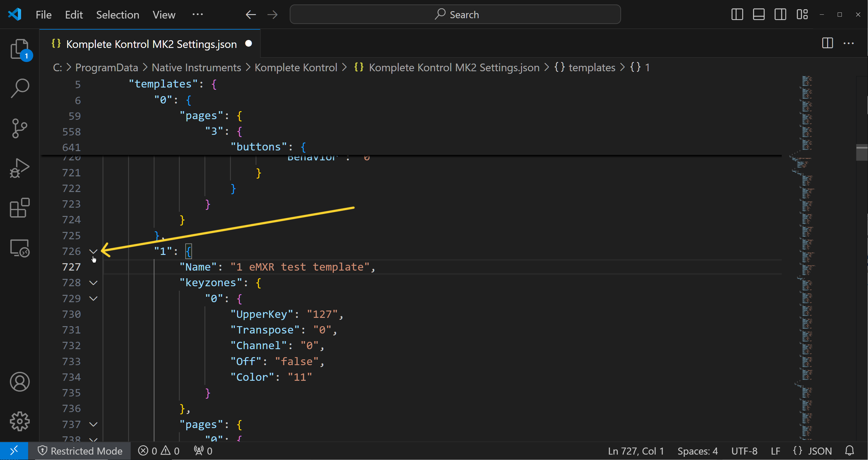Open notifications bell in status bar
Viewport: 868px width, 460px height.
[849, 450]
